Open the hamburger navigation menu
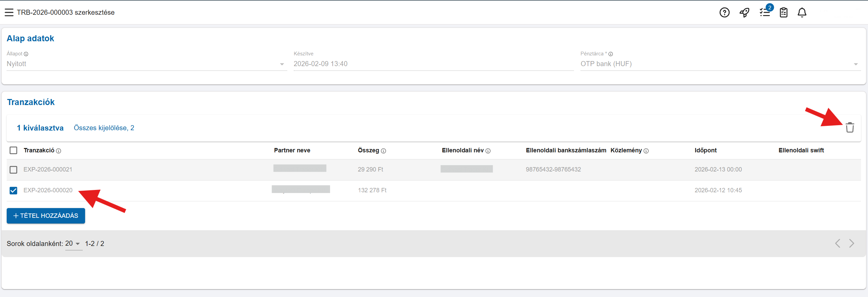The width and height of the screenshot is (868, 297). click(x=9, y=12)
